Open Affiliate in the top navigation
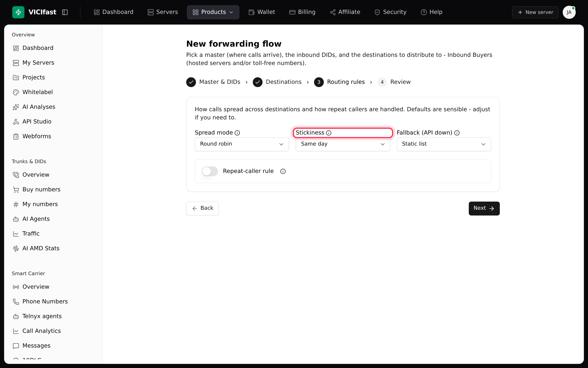This screenshot has width=588, height=368. (345, 12)
